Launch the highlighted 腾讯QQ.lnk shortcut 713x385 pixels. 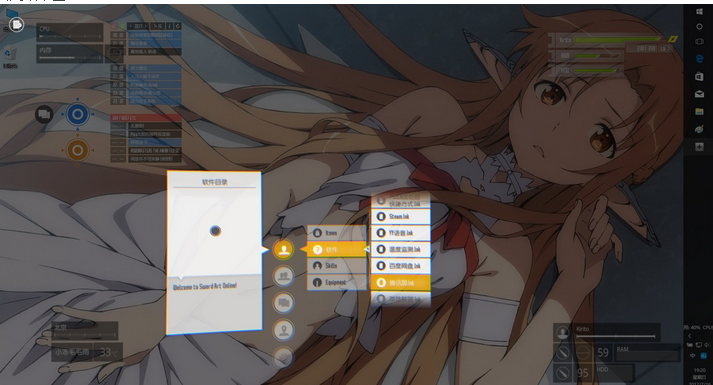click(401, 282)
